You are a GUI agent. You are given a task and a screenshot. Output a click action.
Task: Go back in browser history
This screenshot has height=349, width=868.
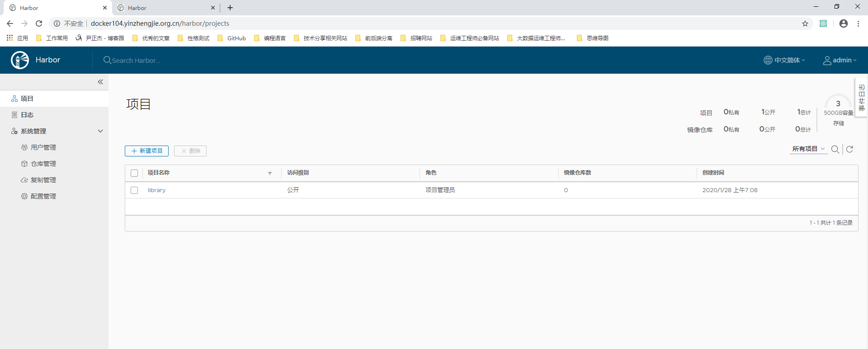tap(10, 24)
